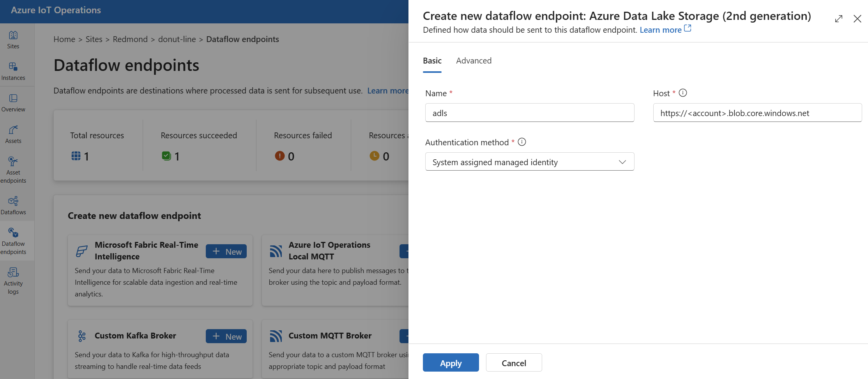Add new Custom Kafka Broker endpoint

[226, 336]
